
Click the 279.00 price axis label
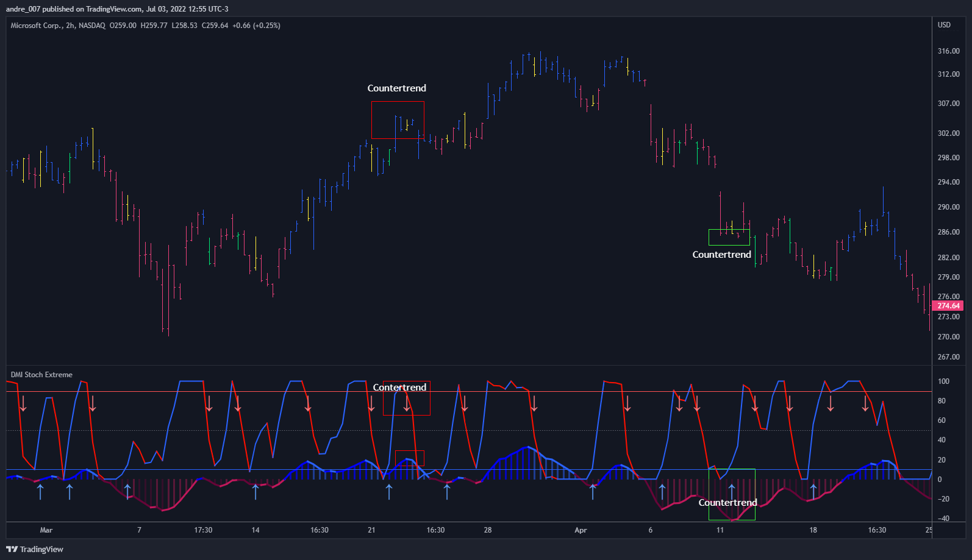[x=948, y=277]
